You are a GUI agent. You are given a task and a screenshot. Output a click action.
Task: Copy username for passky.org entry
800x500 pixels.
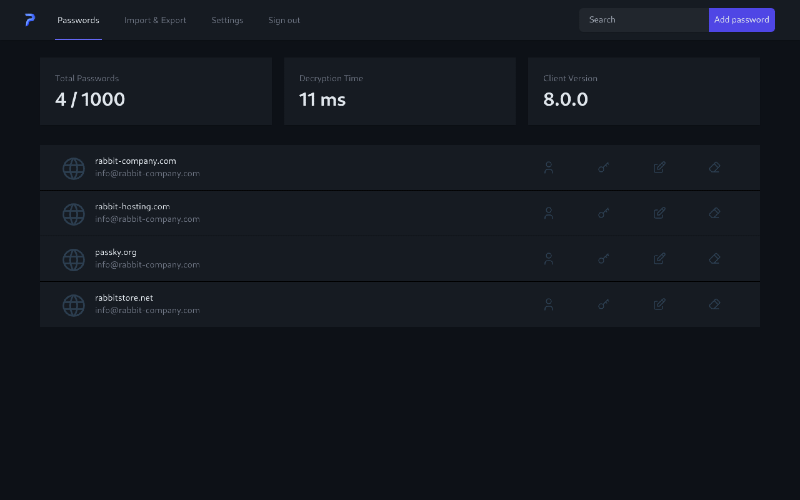(548, 259)
